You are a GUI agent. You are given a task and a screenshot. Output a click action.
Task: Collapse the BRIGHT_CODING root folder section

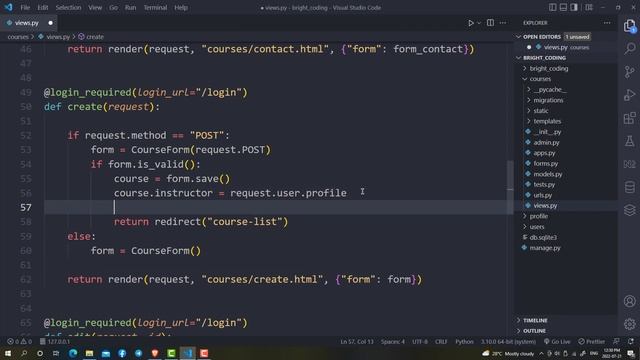point(519,58)
